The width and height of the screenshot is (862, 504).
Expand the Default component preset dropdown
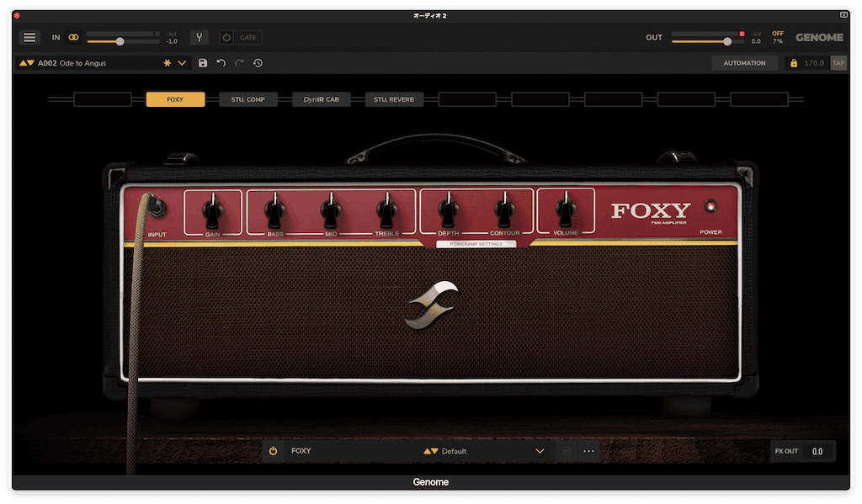coord(540,451)
